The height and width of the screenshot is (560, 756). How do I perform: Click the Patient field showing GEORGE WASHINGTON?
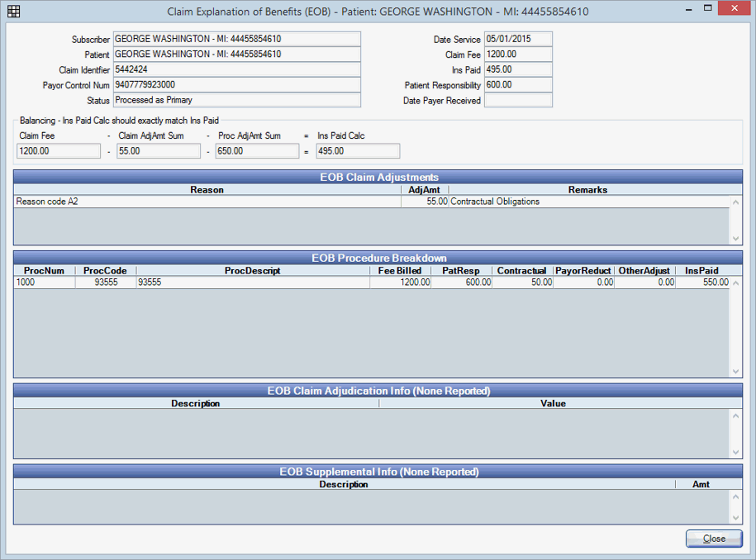(x=236, y=54)
